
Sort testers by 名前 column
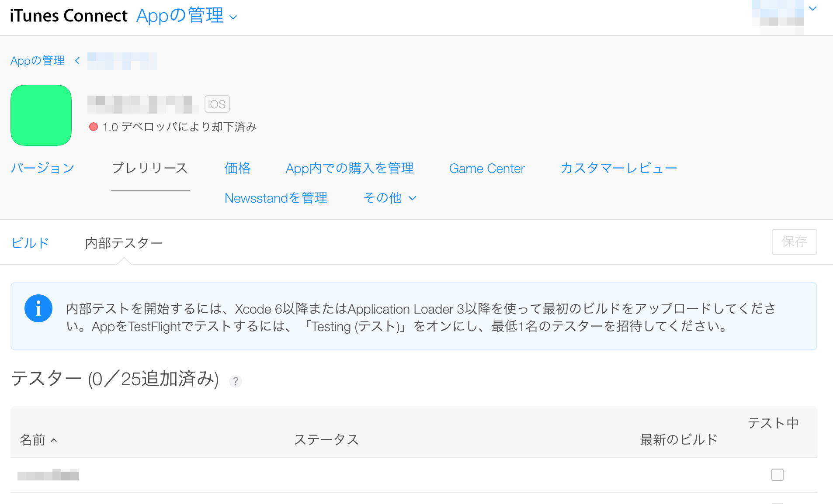coord(38,439)
